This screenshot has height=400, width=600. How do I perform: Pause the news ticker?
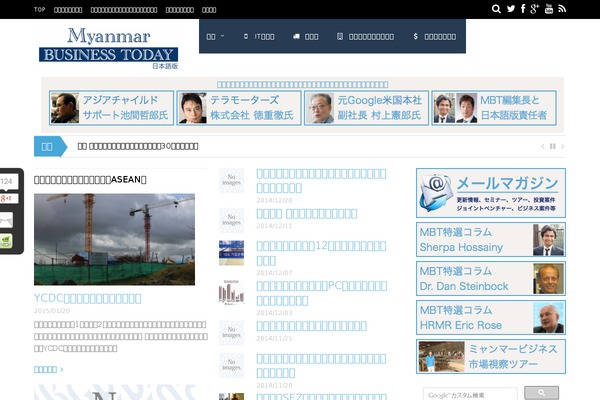pos(553,146)
